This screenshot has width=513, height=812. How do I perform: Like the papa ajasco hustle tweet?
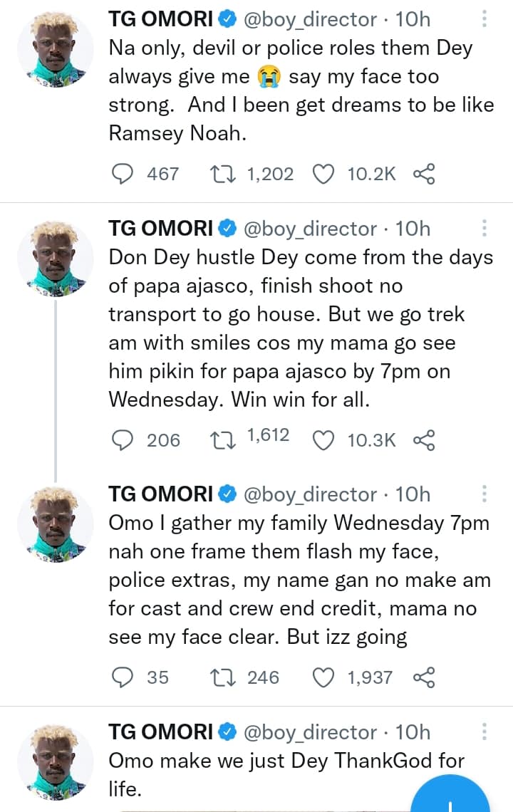323,440
